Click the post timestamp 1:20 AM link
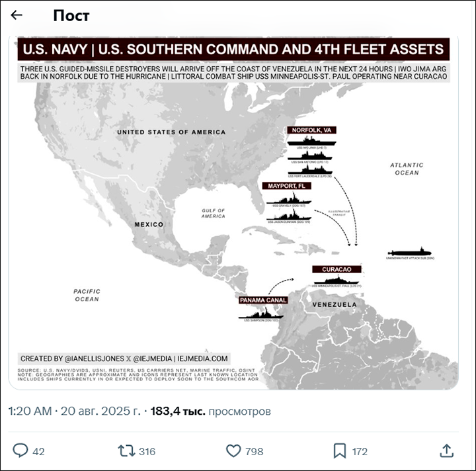The image size is (476, 471). 30,411
